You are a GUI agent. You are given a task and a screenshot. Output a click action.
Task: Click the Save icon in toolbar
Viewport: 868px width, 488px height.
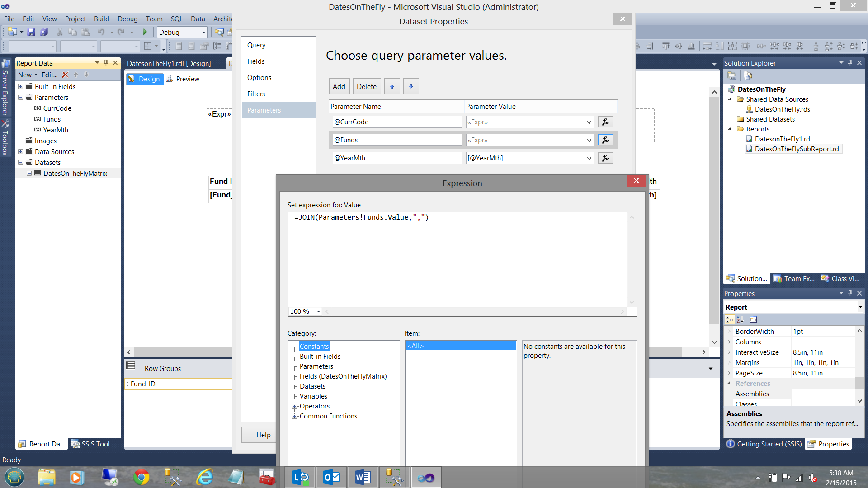31,32
